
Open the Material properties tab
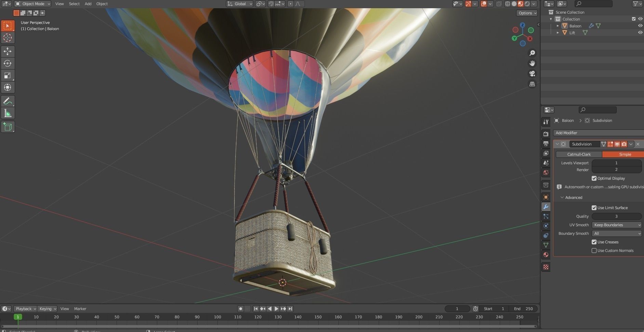pyautogui.click(x=546, y=255)
